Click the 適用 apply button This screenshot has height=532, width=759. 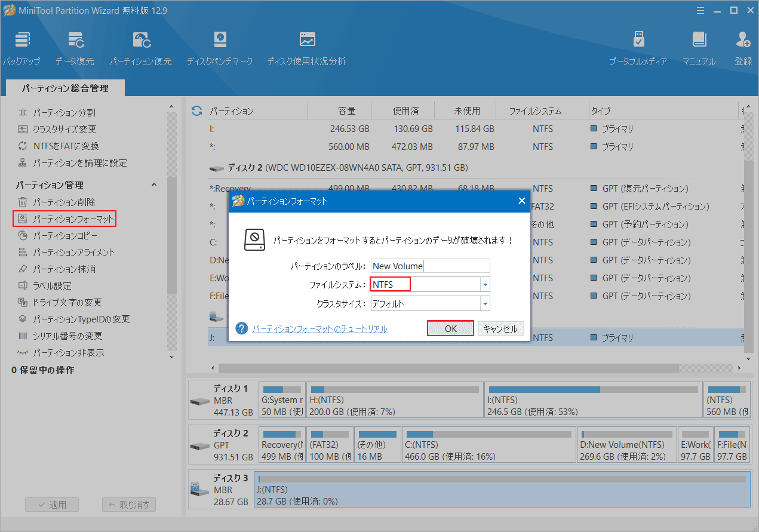(52, 505)
